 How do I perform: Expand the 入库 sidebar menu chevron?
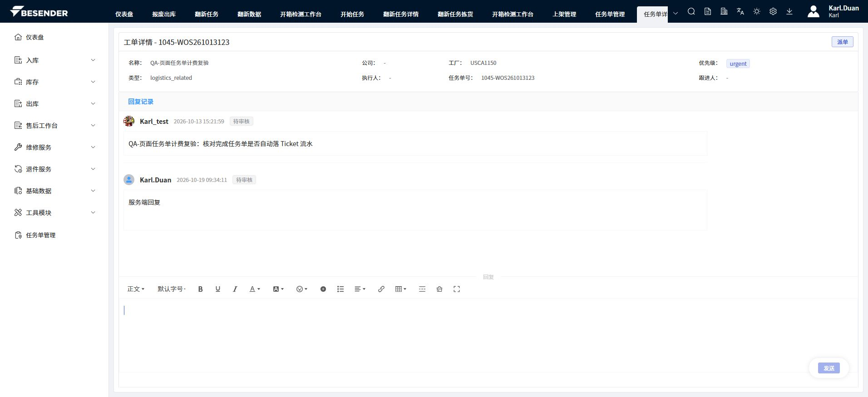pos(93,60)
